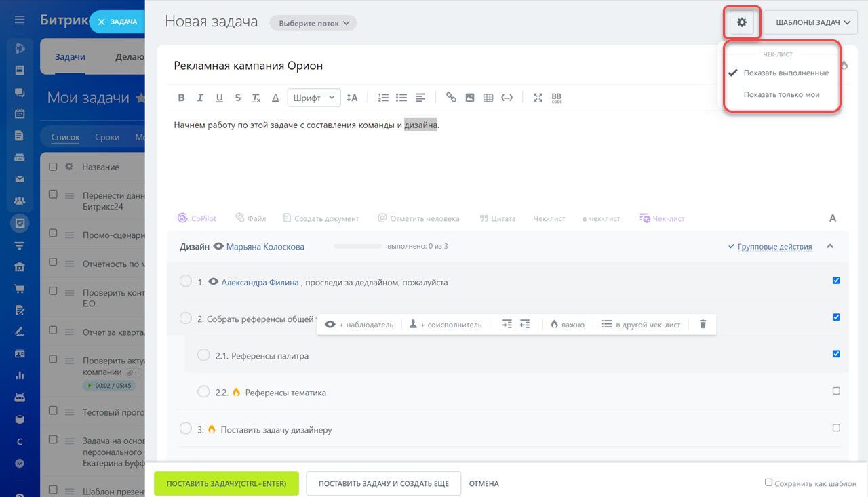Open the Александра Филина profile link
868x497 pixels.
point(260,282)
